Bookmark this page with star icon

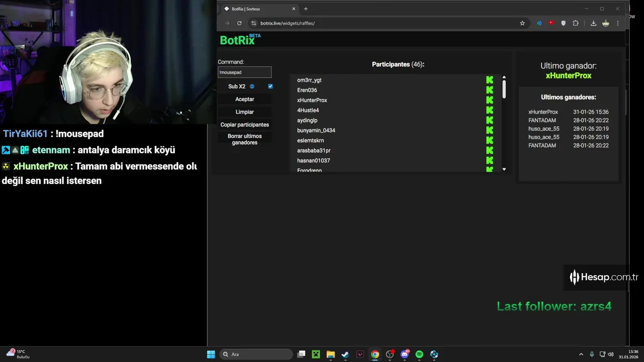point(522,23)
